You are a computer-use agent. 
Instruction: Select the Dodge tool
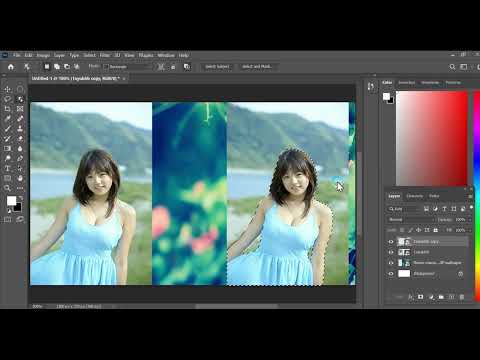[8, 158]
